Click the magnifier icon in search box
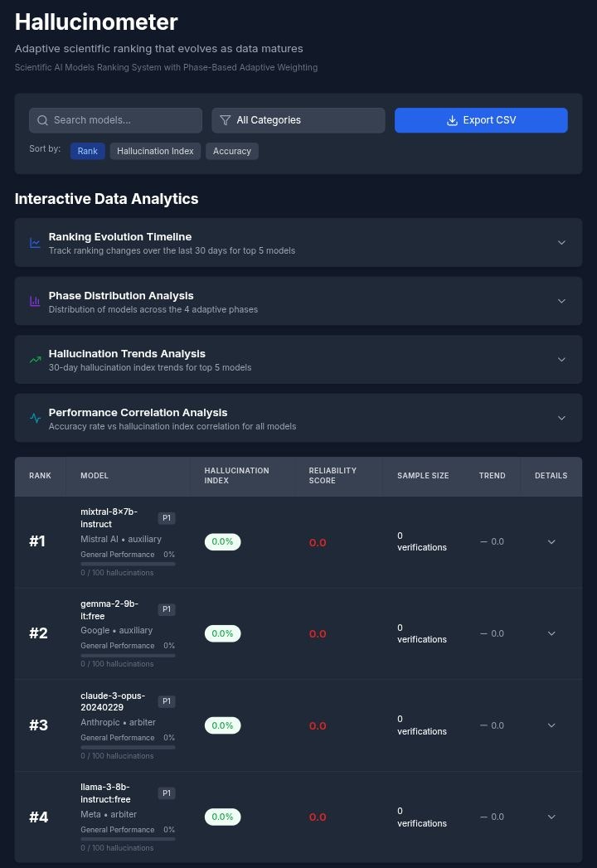 tap(43, 120)
